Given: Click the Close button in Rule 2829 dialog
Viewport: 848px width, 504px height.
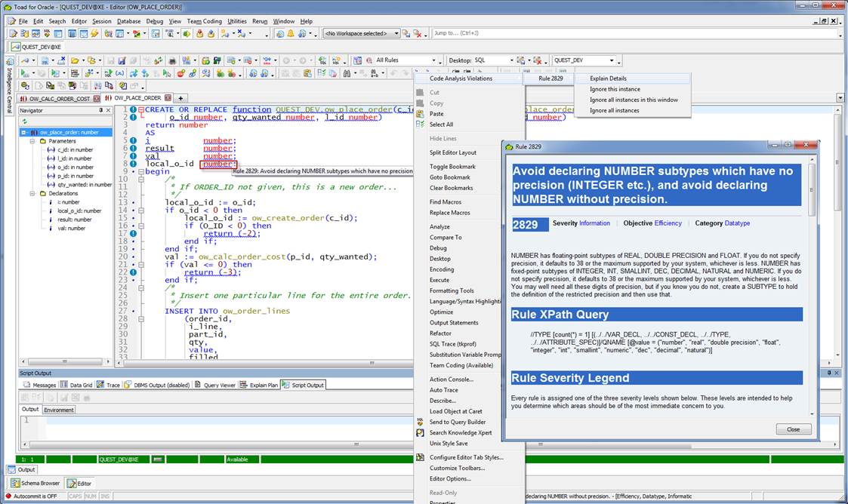Looking at the screenshot, I should tap(793, 429).
